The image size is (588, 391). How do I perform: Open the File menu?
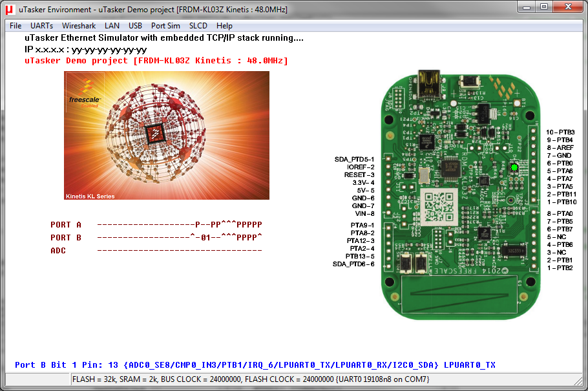click(x=16, y=25)
